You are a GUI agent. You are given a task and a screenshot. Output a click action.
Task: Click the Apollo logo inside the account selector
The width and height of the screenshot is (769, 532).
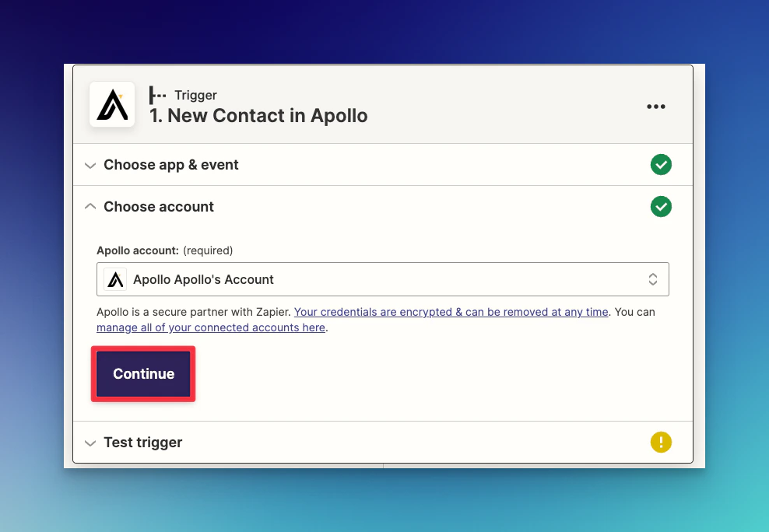(114, 278)
